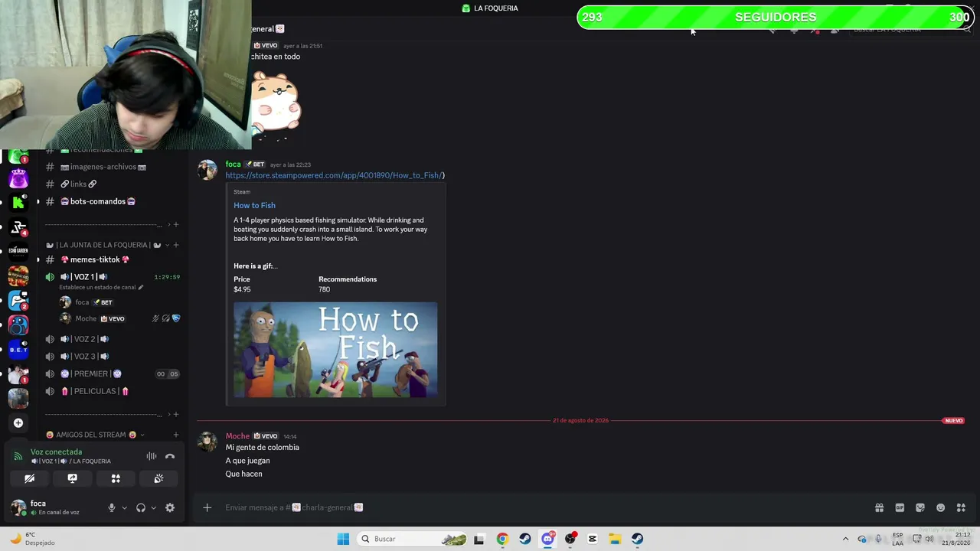Turn on camera in voice panel
Screen dimensions: 980x551
[x=29, y=478]
